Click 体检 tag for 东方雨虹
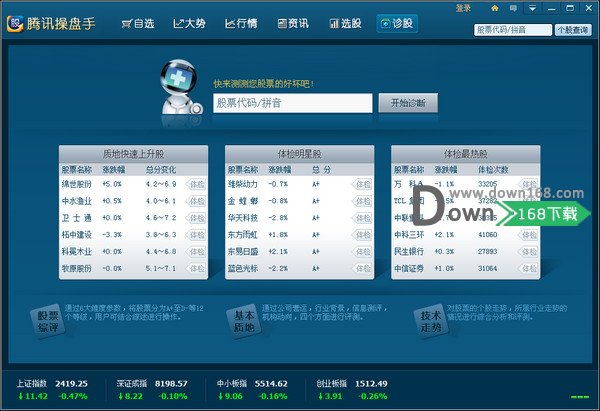600x411 pixels. click(x=362, y=235)
